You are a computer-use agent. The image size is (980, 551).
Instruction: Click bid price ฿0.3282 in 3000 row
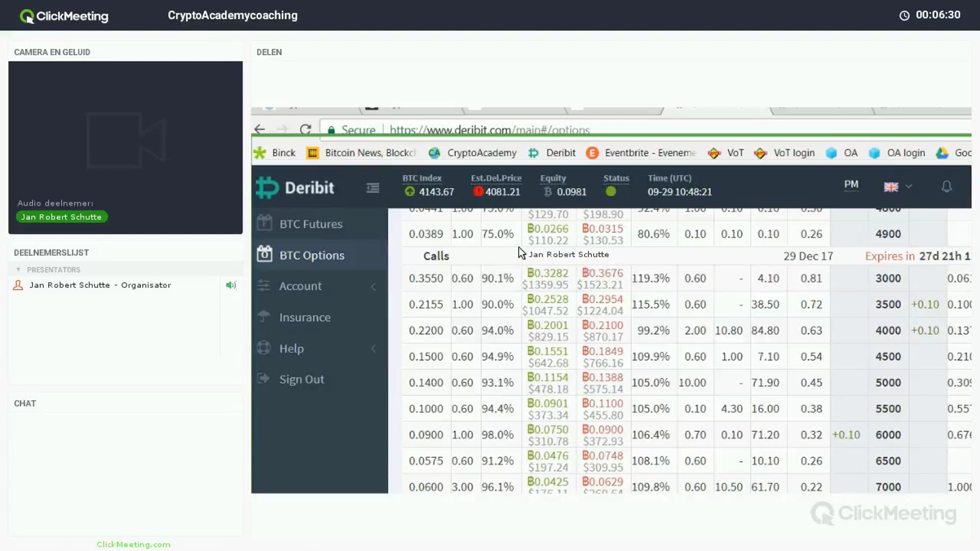[x=548, y=273]
